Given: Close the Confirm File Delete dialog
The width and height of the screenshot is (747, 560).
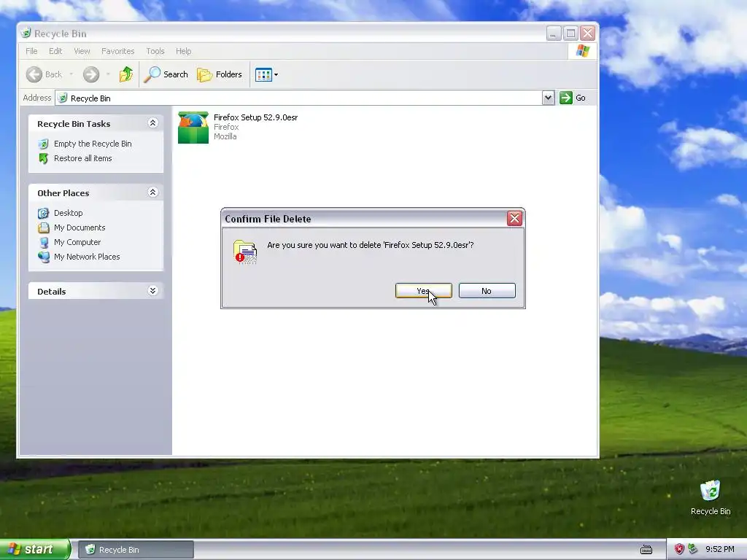Looking at the screenshot, I should pos(514,219).
